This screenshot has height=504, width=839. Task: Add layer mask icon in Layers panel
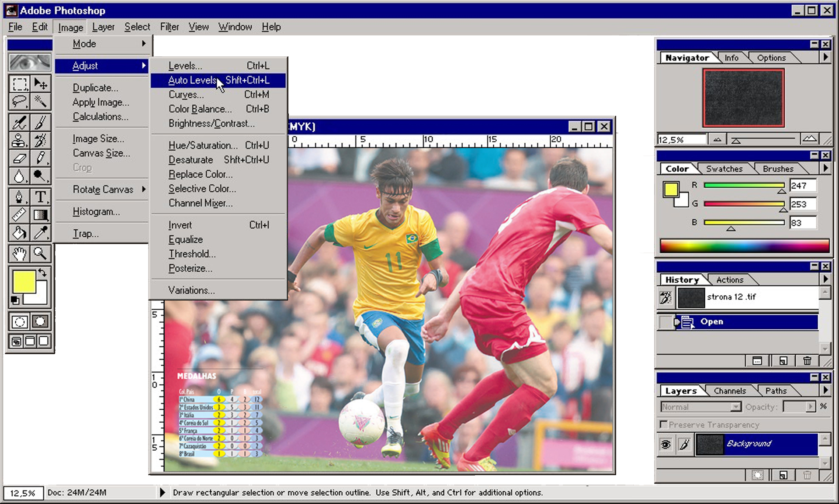(x=757, y=475)
